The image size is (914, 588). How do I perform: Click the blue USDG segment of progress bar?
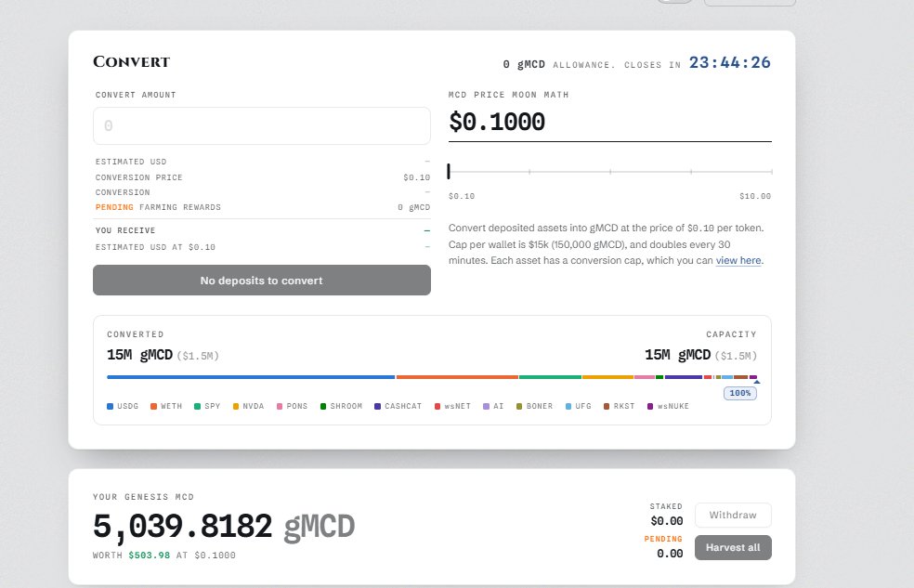(251, 377)
